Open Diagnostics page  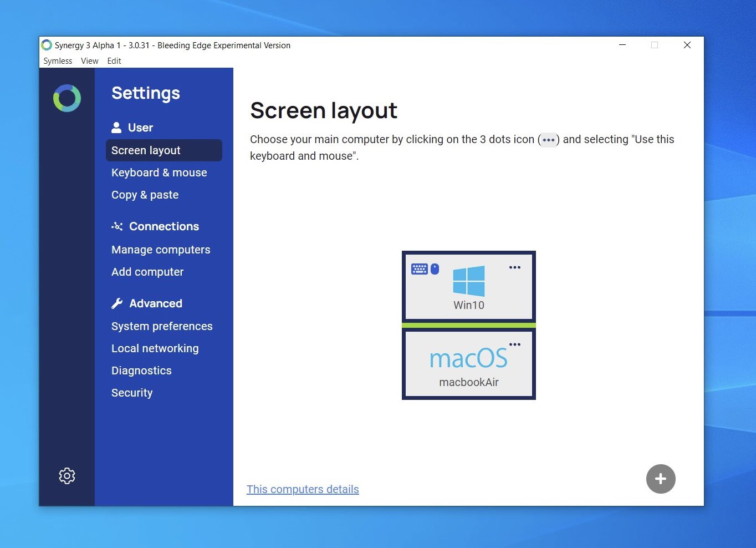[141, 371]
